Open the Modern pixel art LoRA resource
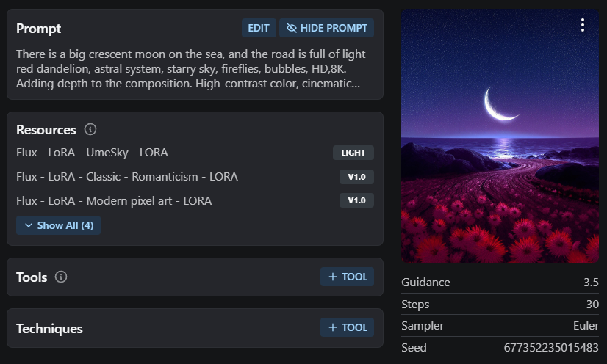 coord(114,200)
